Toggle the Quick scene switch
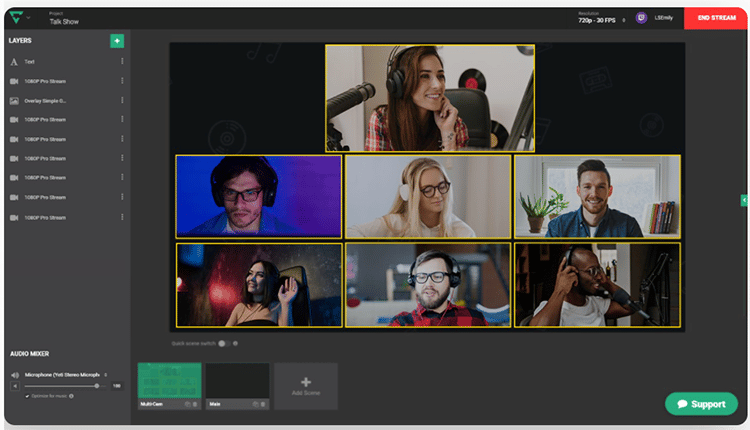The width and height of the screenshot is (750, 430). point(225,343)
